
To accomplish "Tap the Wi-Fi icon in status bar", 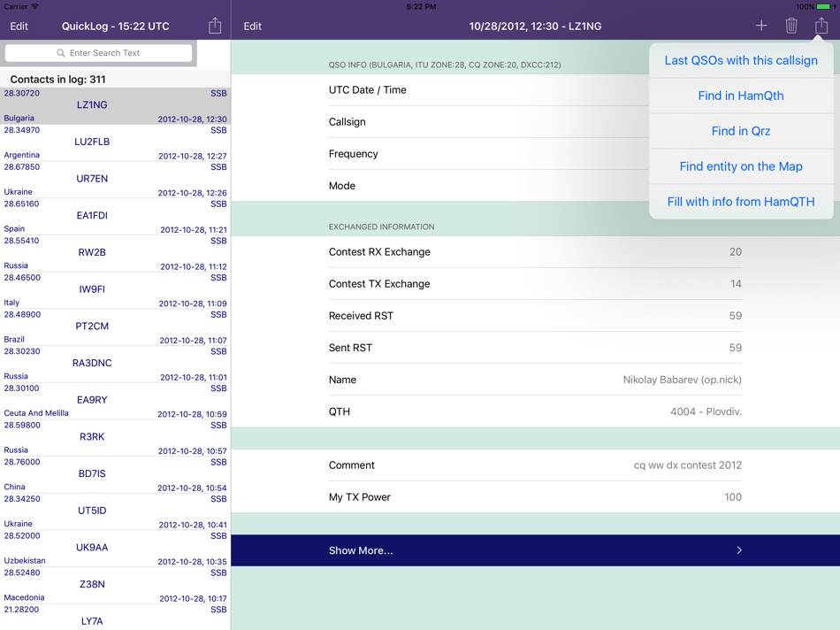I will [34, 6].
